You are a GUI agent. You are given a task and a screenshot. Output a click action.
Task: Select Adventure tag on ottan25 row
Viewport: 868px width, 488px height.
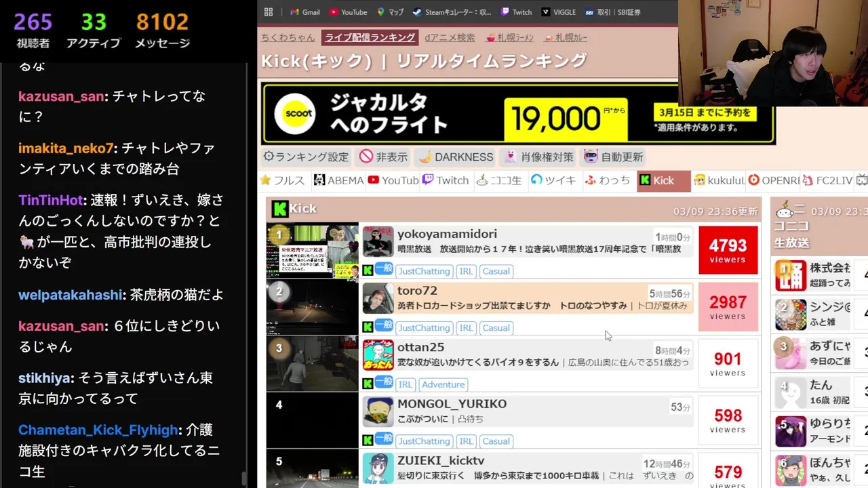pos(443,384)
